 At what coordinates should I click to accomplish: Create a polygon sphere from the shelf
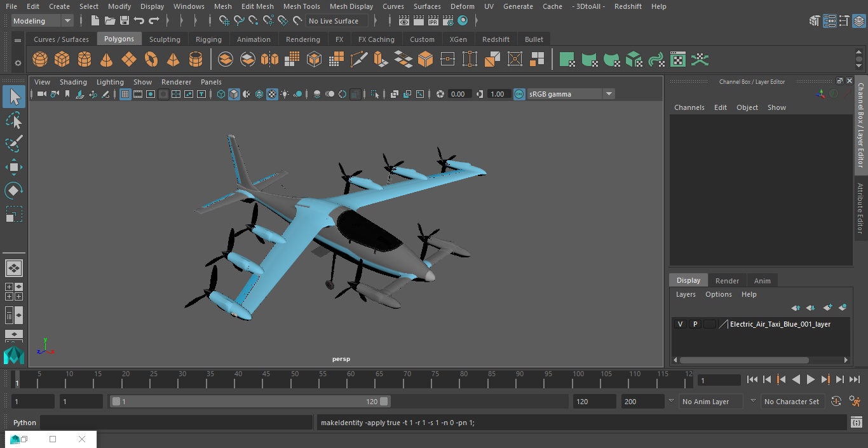coord(40,60)
